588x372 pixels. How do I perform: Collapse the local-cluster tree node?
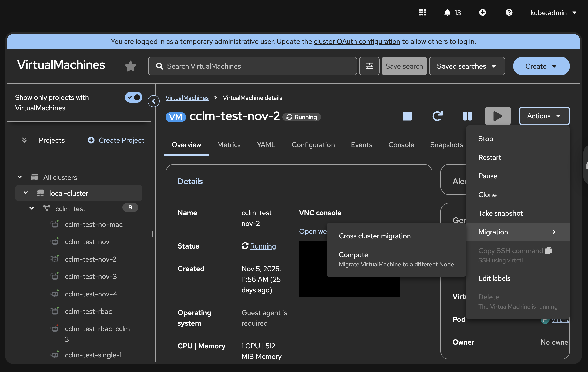[x=26, y=193]
